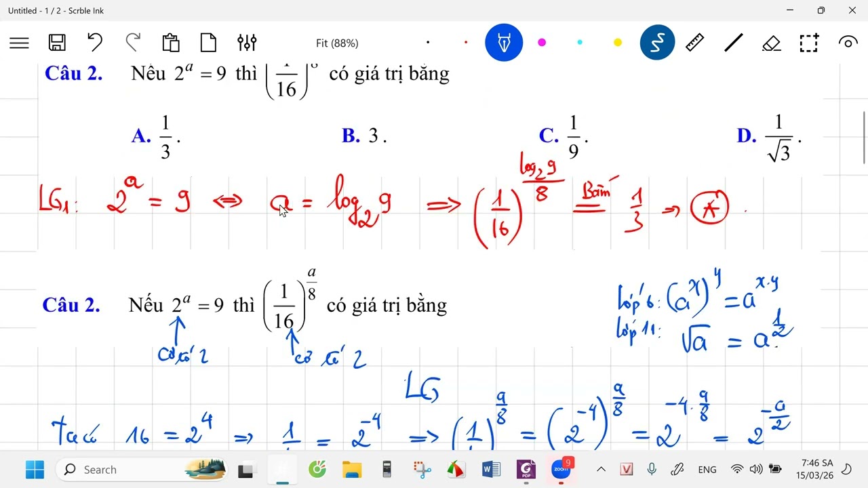
Task: Open the colorful triangular app on the taskbar
Action: pyautogui.click(x=456, y=469)
